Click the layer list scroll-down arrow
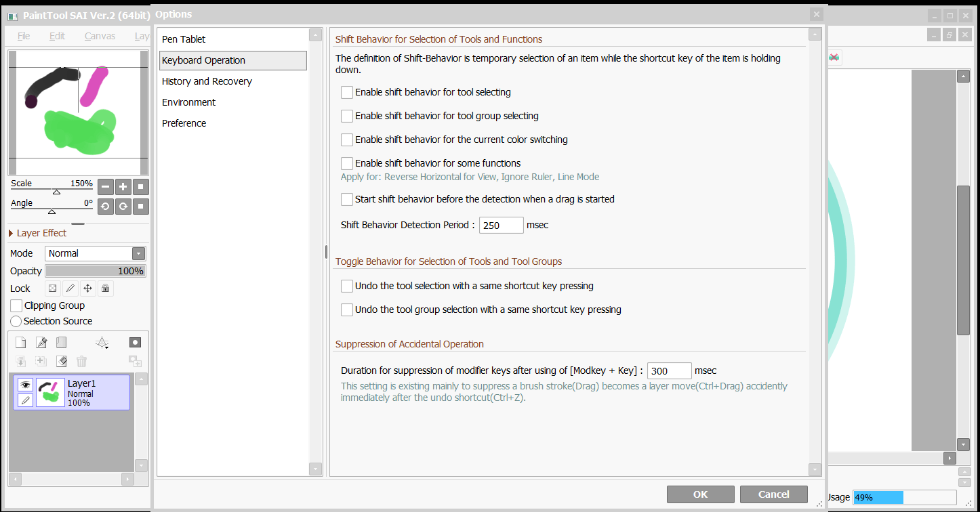Image resolution: width=980 pixels, height=512 pixels. 141,465
